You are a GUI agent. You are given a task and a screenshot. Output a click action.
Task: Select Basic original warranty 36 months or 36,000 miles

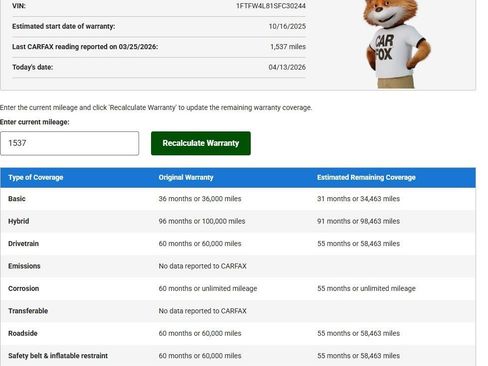pyautogui.click(x=200, y=199)
